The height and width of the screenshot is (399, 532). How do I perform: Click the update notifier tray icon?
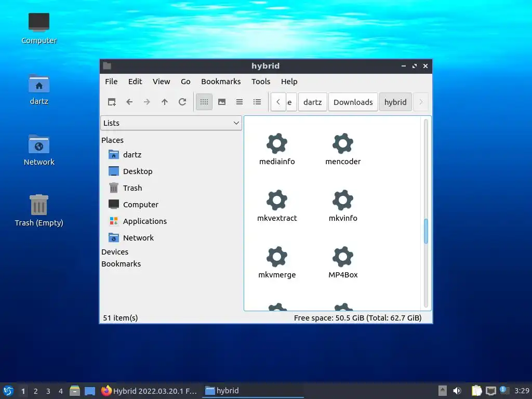[504, 390]
